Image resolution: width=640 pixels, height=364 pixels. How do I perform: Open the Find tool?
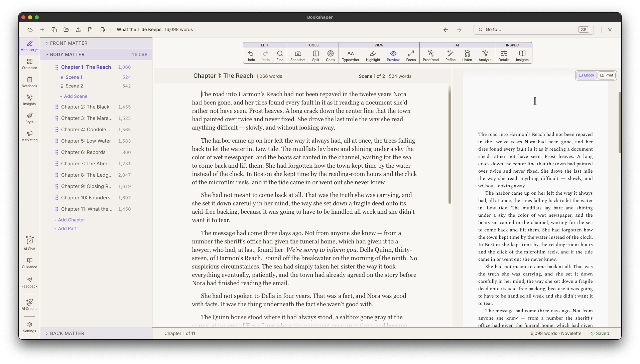(x=280, y=56)
